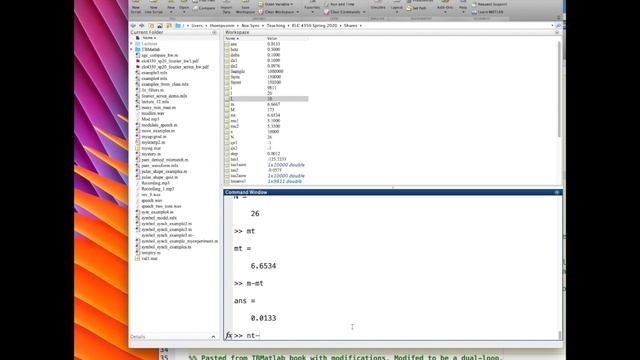
Task: Select agc_compare_hw.m file
Action: (160, 55)
